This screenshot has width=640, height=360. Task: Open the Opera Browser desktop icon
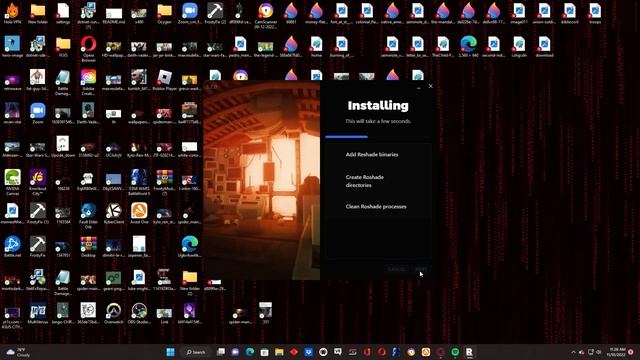coord(88,48)
